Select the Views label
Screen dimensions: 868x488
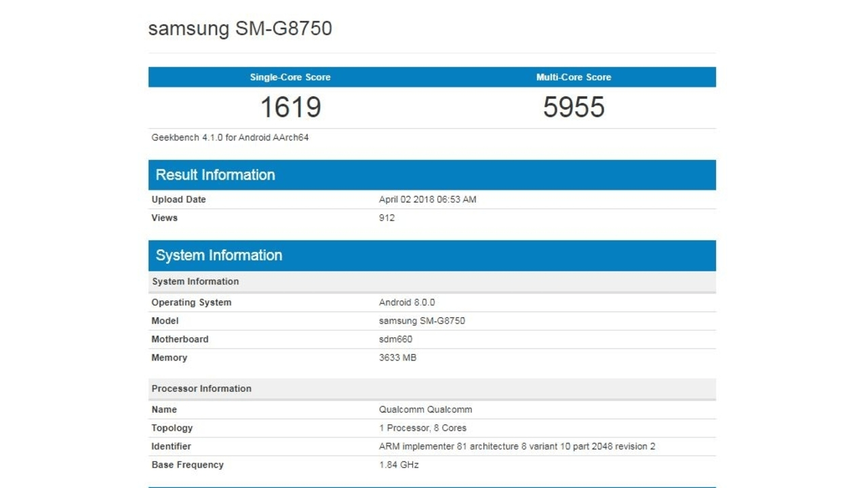coord(164,218)
